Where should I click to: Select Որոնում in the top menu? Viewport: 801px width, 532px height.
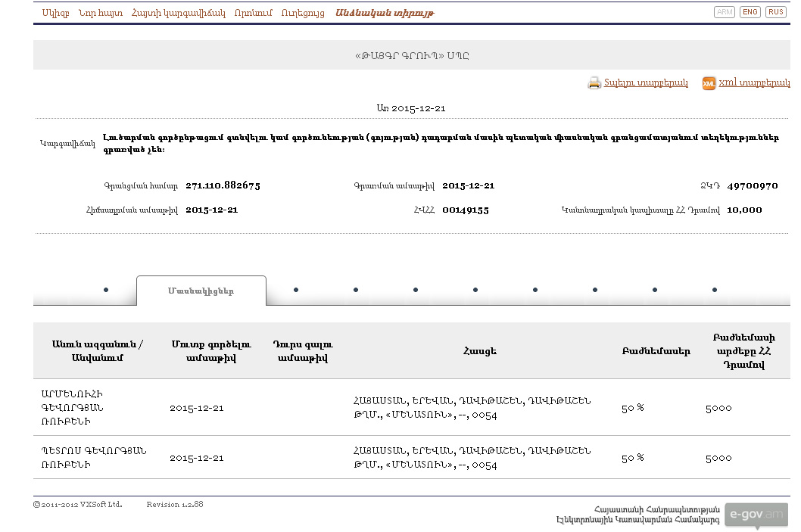point(254,13)
